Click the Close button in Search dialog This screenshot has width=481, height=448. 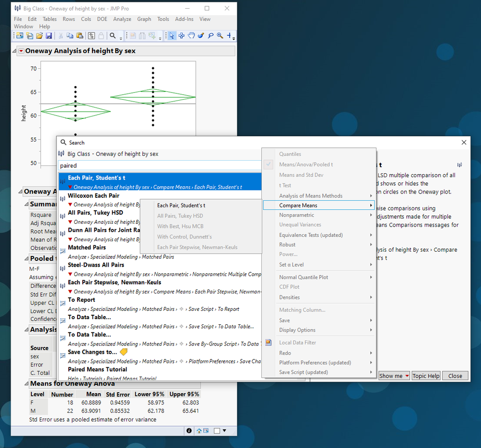coord(455,376)
